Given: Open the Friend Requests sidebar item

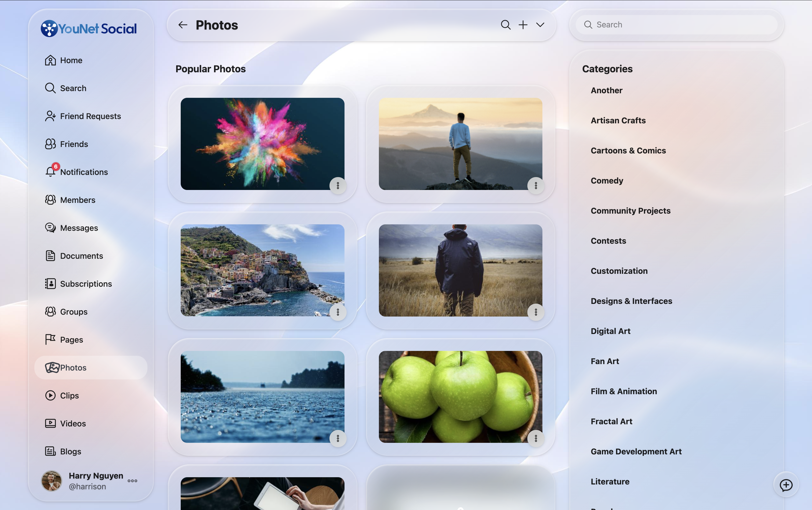Looking at the screenshot, I should pyautogui.click(x=83, y=116).
